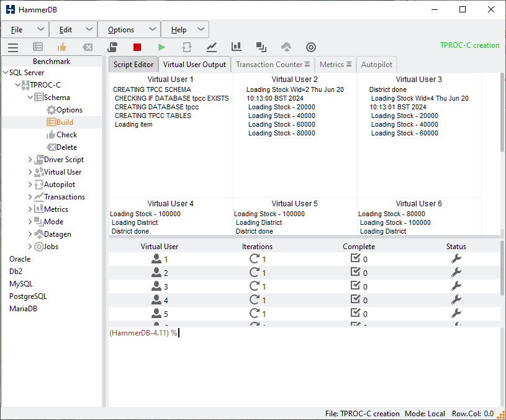506x420 pixels.
Task: Switch to the Script Editor tab
Action: 133,64
